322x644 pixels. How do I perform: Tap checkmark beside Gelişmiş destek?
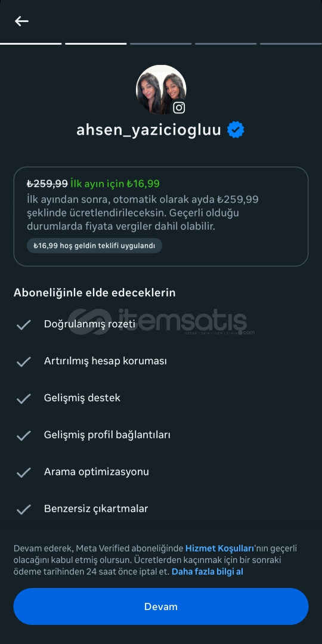(23, 399)
